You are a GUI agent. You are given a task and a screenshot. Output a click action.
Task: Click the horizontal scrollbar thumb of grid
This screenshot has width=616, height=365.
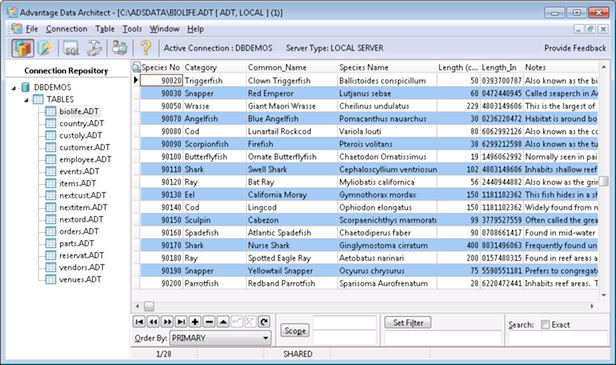pos(149,306)
